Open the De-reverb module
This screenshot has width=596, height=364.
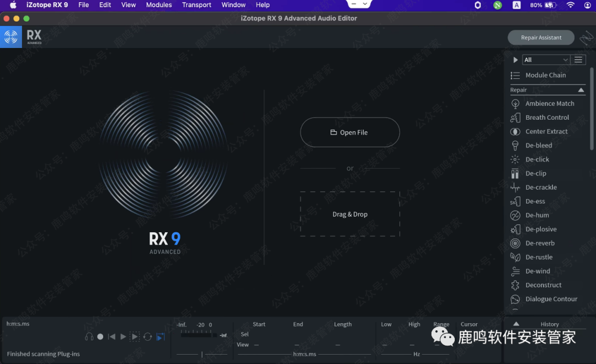pyautogui.click(x=540, y=243)
